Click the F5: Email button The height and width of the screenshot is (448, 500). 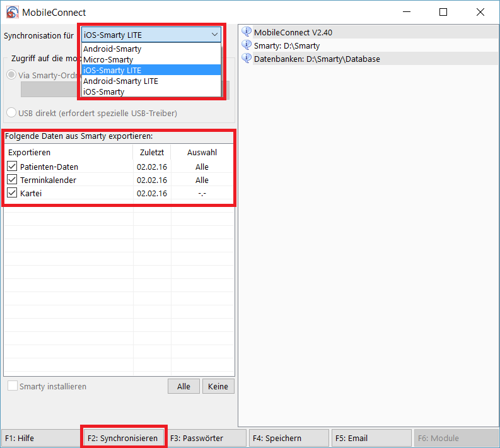point(371,438)
